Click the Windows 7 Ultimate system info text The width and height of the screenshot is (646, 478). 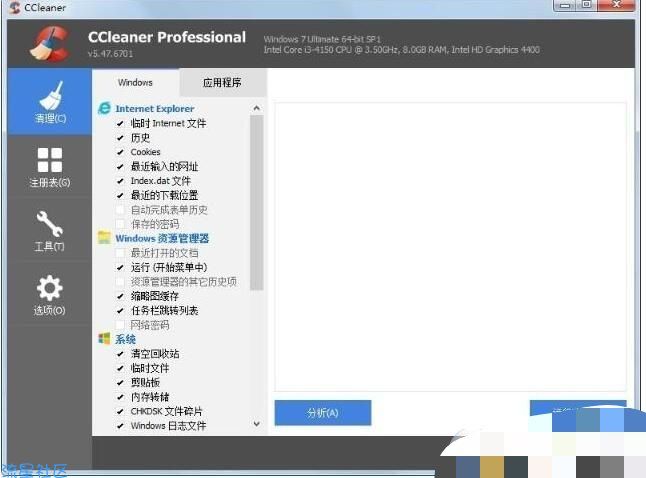pos(322,39)
